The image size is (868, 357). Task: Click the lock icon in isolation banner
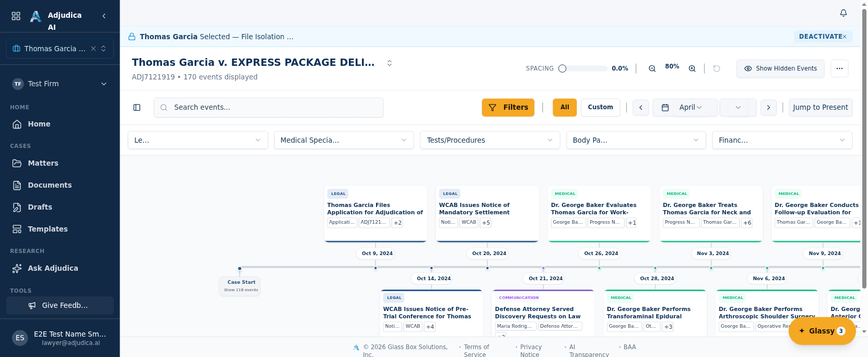[132, 37]
